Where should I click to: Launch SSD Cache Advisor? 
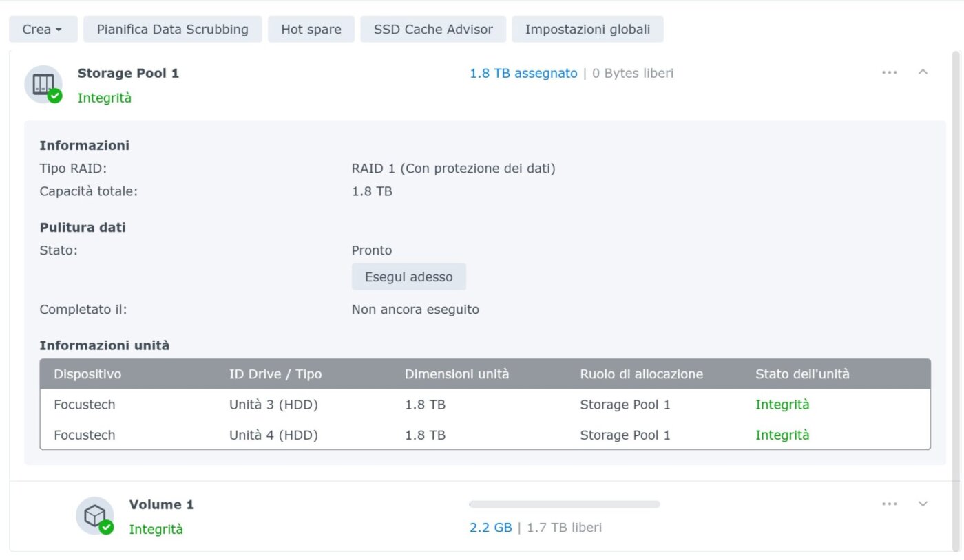[x=433, y=30]
